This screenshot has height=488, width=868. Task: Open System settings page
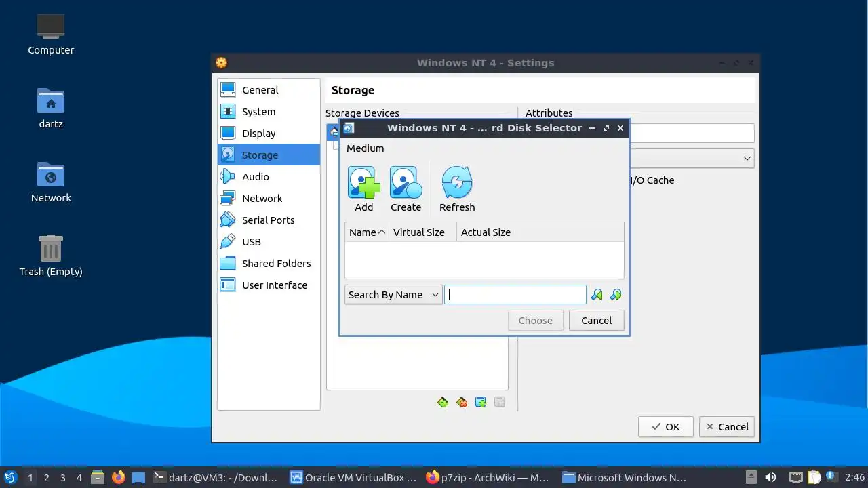269,112
